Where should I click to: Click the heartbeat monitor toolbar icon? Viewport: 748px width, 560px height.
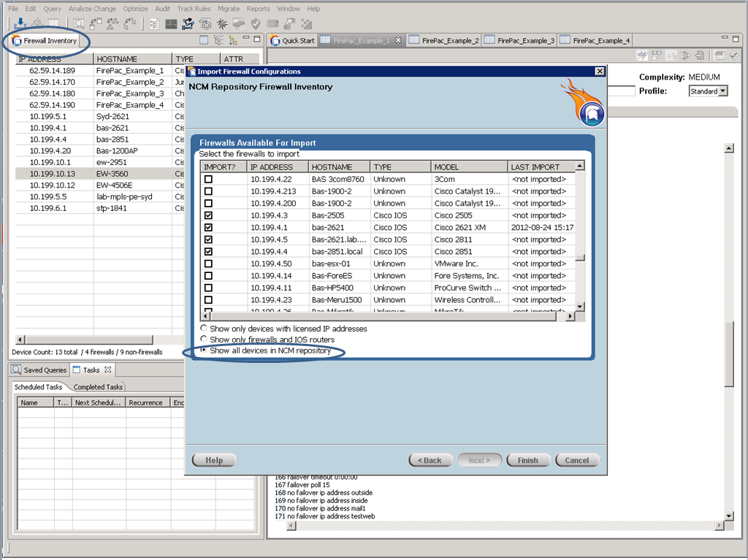click(171, 24)
